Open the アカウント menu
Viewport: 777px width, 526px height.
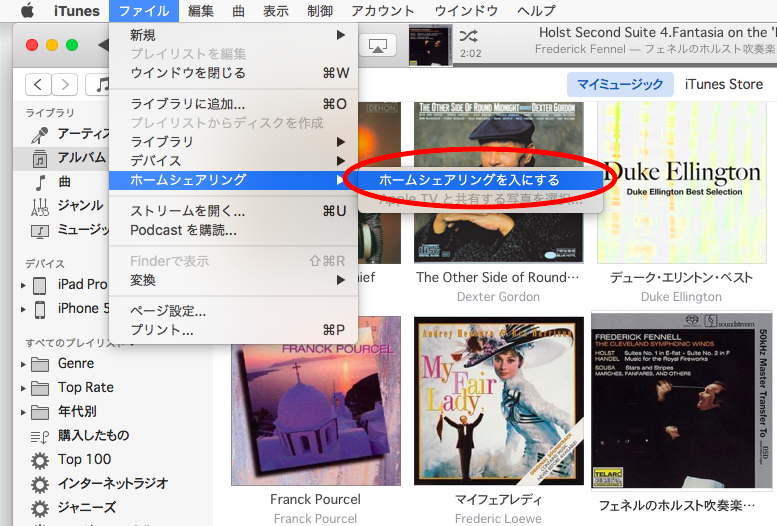[x=383, y=10]
